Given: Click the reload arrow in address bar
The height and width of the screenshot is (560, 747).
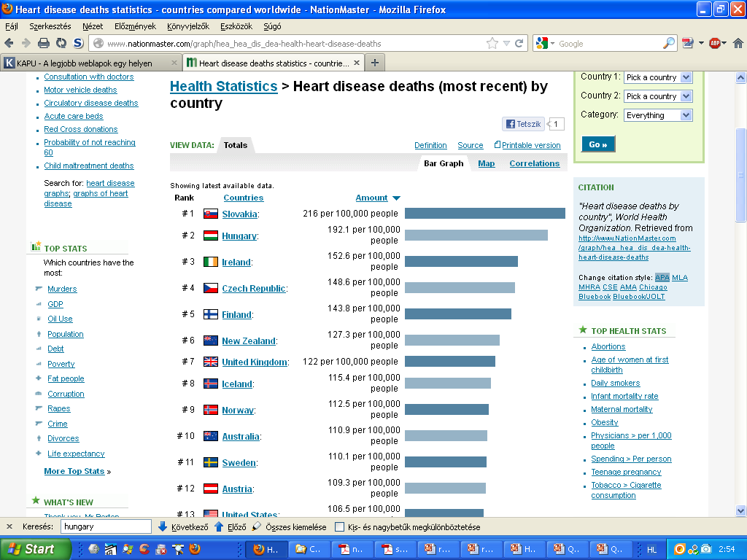Looking at the screenshot, I should coord(519,43).
